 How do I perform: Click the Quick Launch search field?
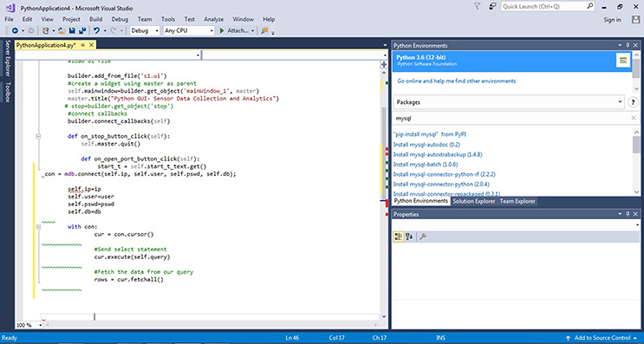[x=548, y=6]
